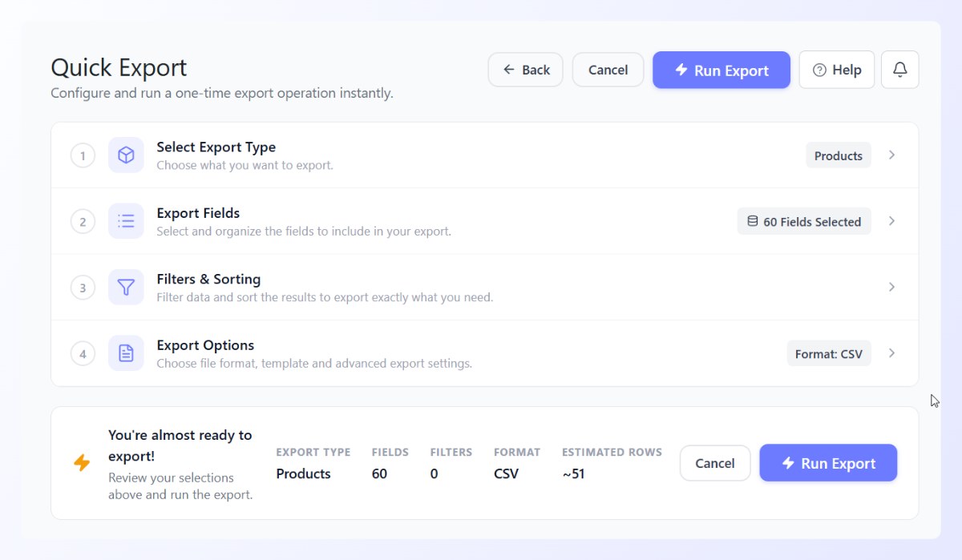Click Cancel in the bottom summary panel
Screen dimensions: 962x560
pyautogui.click(x=715, y=463)
